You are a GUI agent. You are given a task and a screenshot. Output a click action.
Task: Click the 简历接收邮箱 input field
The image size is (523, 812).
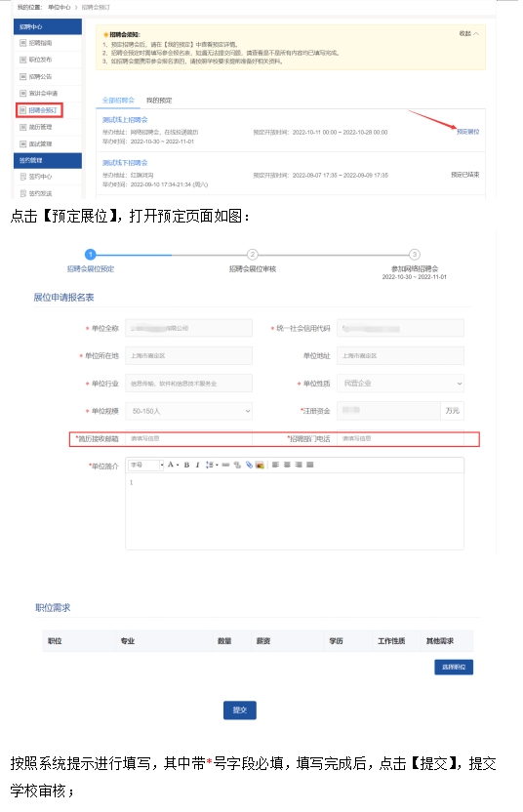pyautogui.click(x=189, y=438)
